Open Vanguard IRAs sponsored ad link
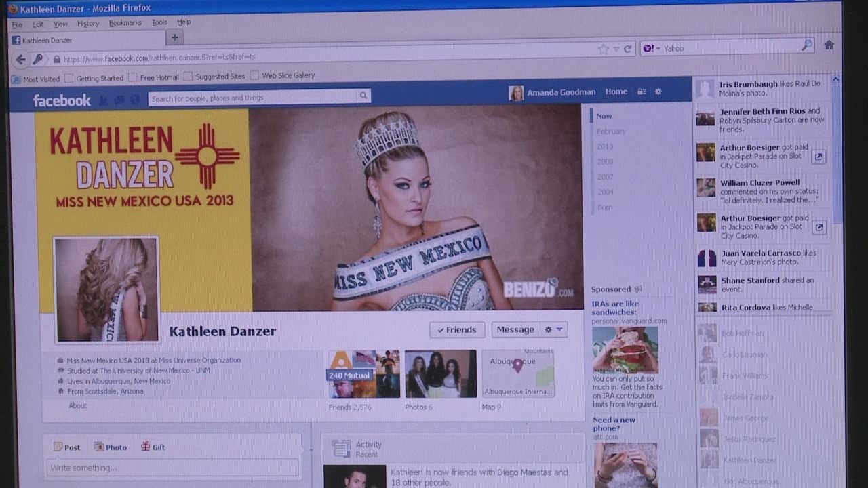 (x=614, y=308)
